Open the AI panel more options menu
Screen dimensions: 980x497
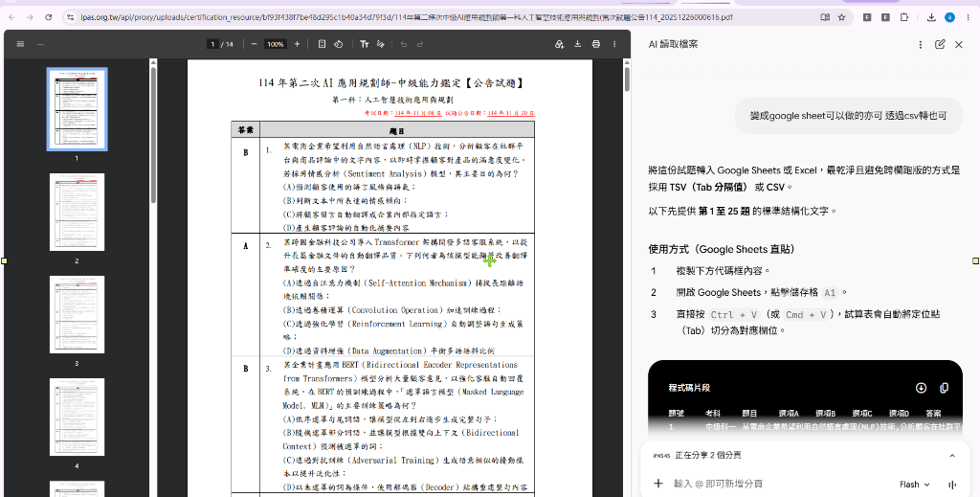(x=920, y=44)
